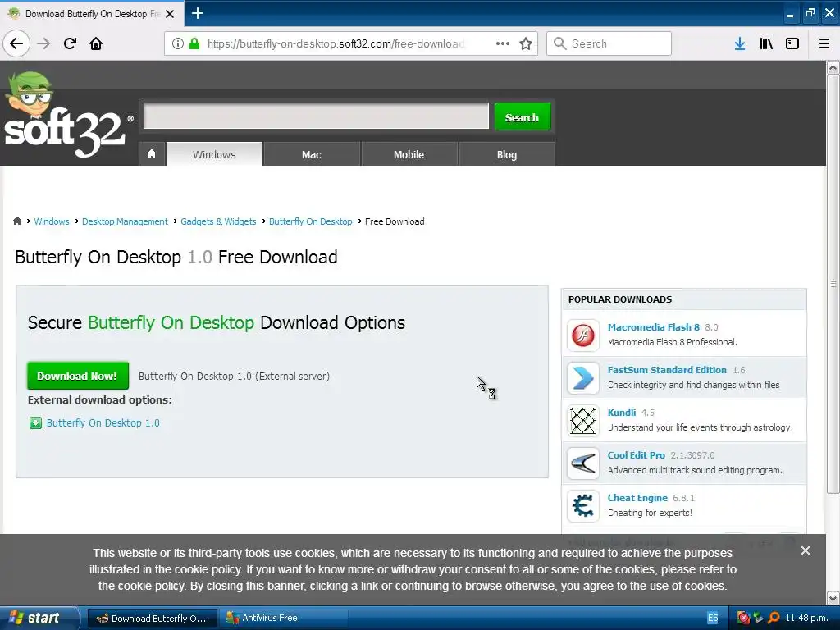The height and width of the screenshot is (630, 840).
Task: Open the Downloads arrow in toolbar
Action: click(x=740, y=43)
